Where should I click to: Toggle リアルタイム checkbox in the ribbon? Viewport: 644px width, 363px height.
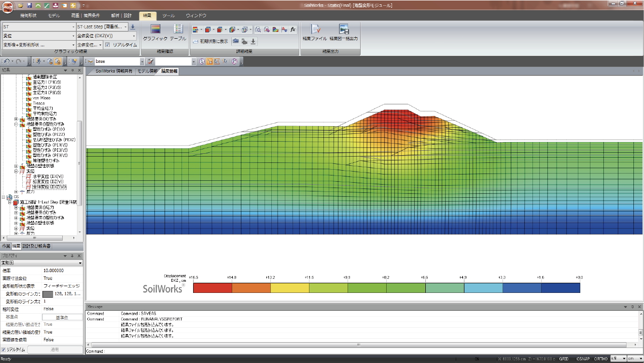[107, 44]
